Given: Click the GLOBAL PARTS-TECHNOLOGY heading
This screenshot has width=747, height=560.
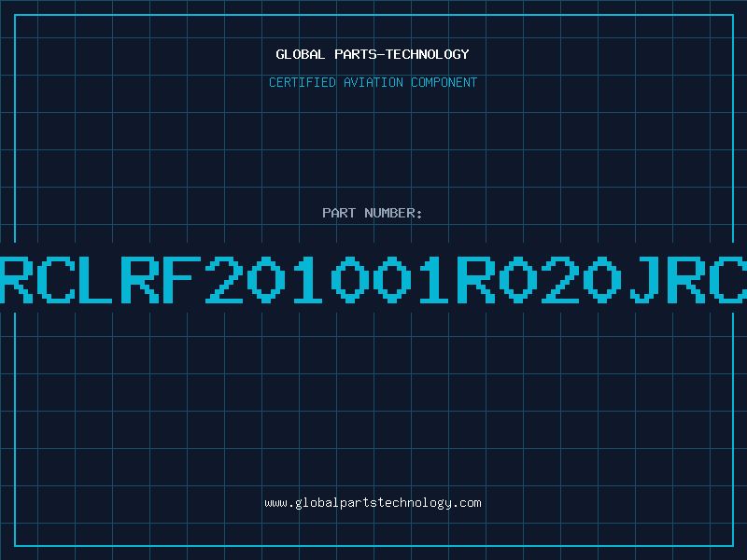Looking at the screenshot, I should 373,54.
